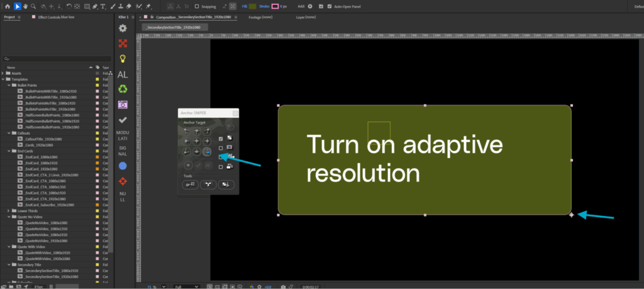Select _EndCard_Subscribe_1920x1080 composition
Viewport: 644px width, 289px height.
pos(49,205)
